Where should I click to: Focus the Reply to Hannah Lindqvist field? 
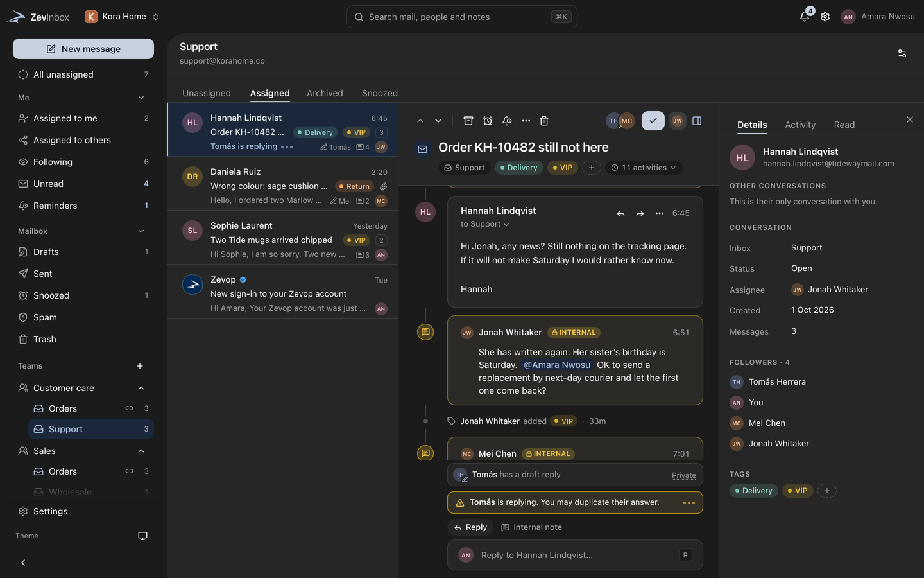pyautogui.click(x=575, y=555)
